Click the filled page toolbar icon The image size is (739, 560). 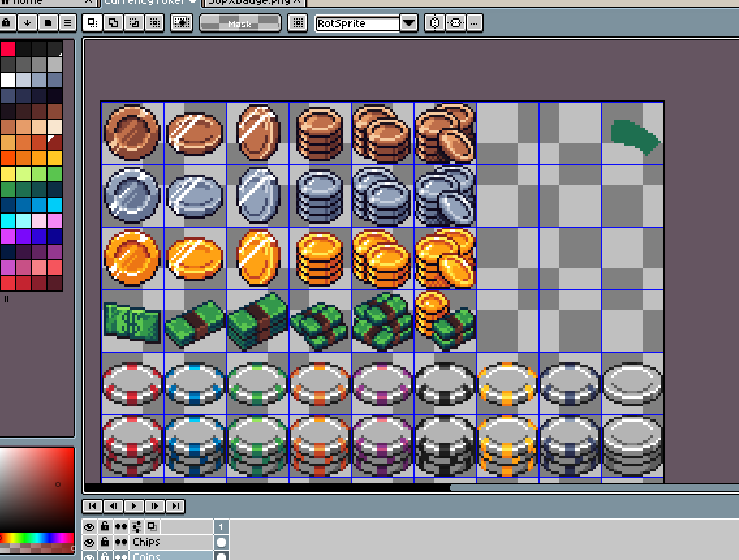(x=48, y=23)
